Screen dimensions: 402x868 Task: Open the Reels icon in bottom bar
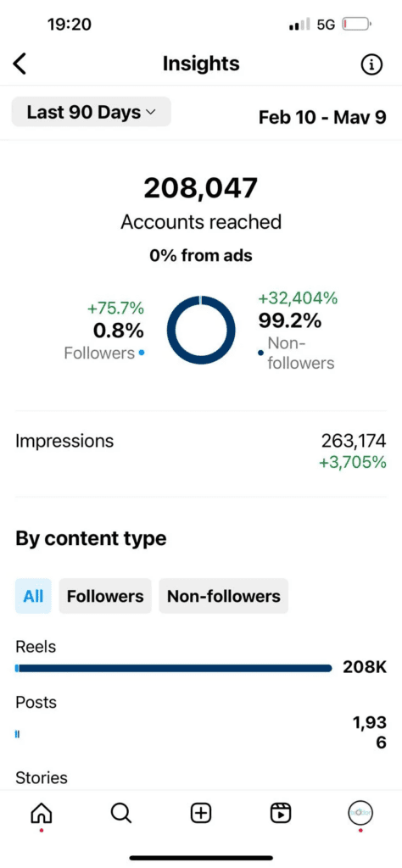tap(281, 813)
